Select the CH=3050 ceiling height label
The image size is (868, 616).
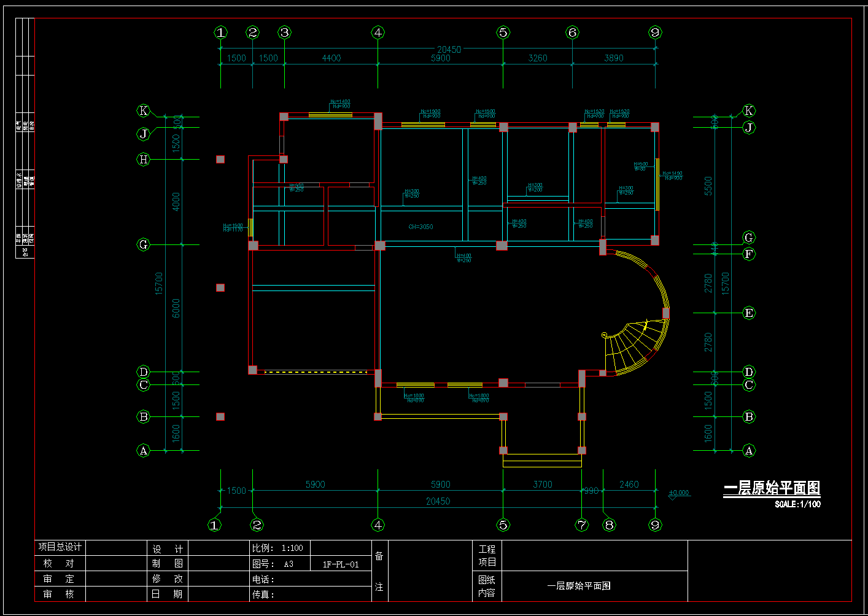coord(420,227)
